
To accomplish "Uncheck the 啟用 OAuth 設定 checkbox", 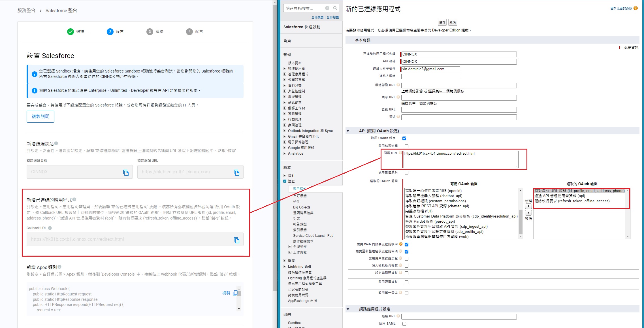I will coord(404,138).
